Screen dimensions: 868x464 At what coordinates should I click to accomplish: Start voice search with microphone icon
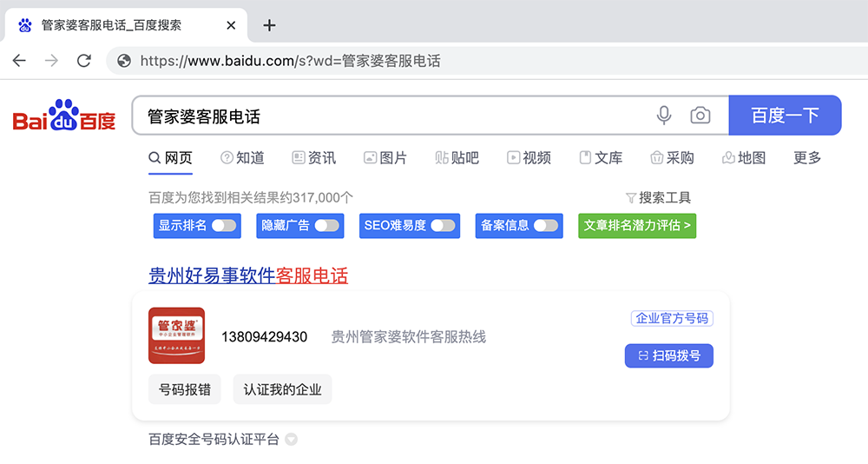point(664,116)
